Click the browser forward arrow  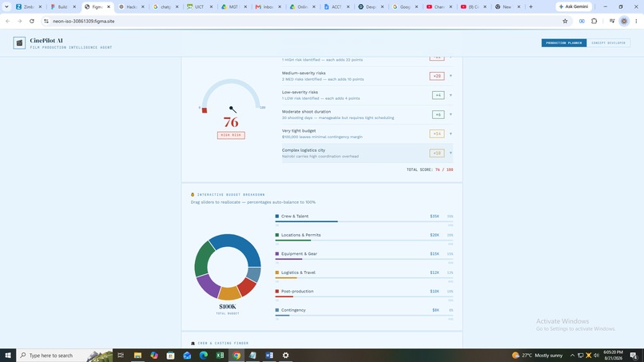point(20,21)
